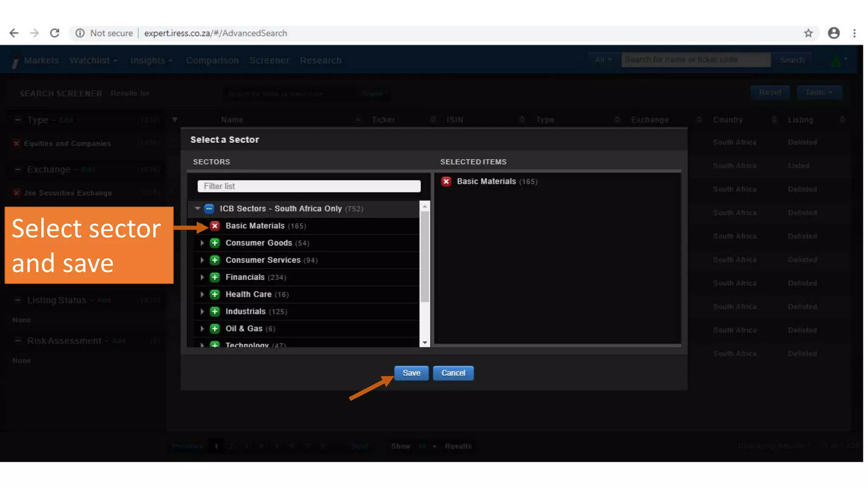Go back to the previous browser page
This screenshot has width=868, height=488.
point(14,33)
